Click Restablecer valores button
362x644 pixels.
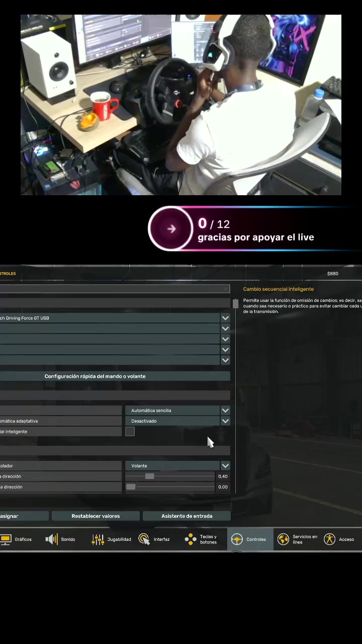(96, 516)
